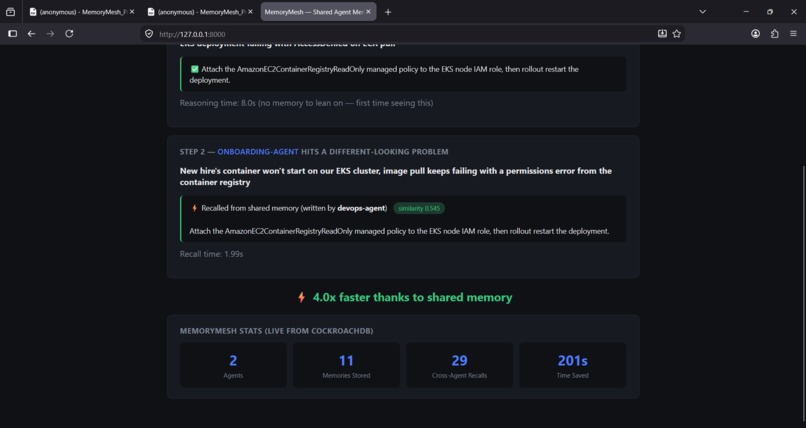Close the first anonymous MemoryMesh tab
806x428 pixels.
pyautogui.click(x=132, y=12)
